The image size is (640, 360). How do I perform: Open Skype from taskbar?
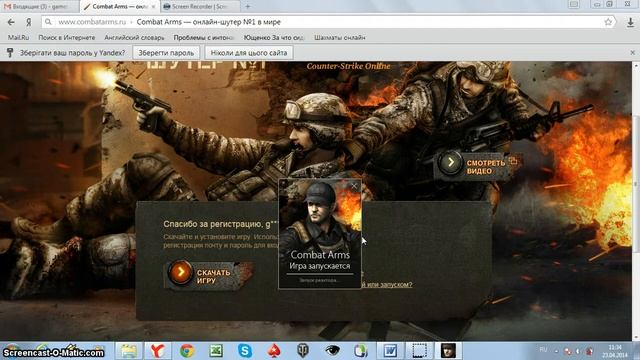pos(245,351)
